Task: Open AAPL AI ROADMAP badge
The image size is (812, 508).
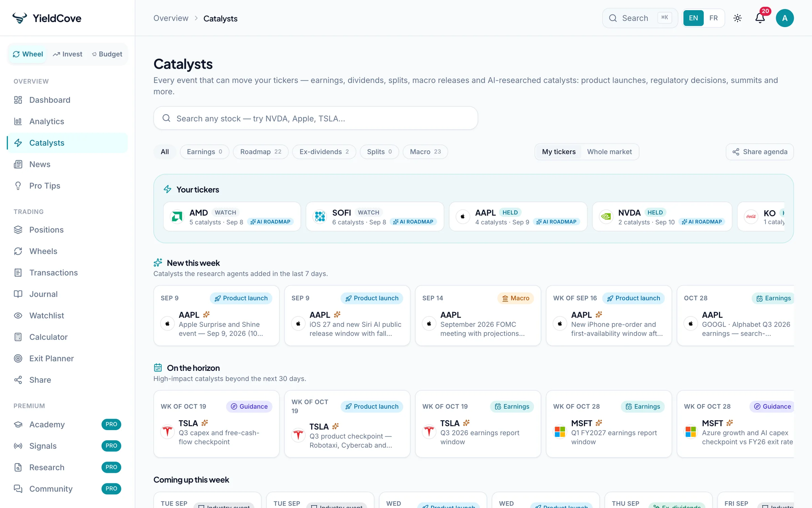Action: pos(556,222)
